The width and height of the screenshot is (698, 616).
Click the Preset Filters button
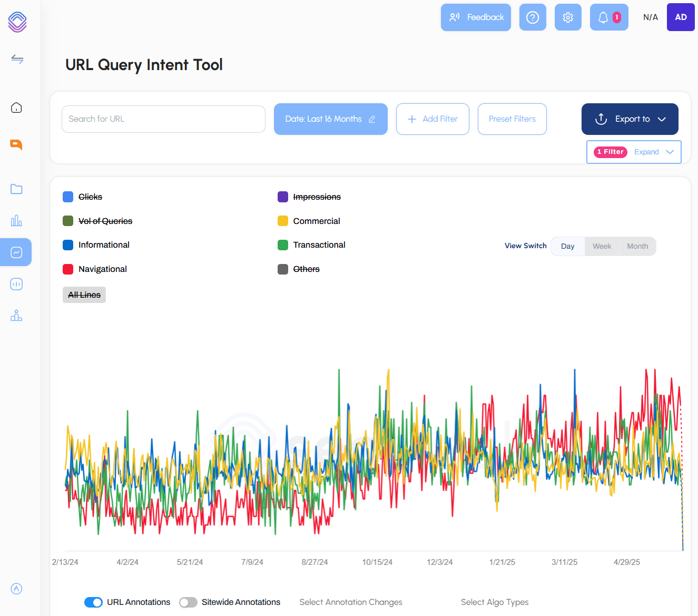pyautogui.click(x=512, y=119)
